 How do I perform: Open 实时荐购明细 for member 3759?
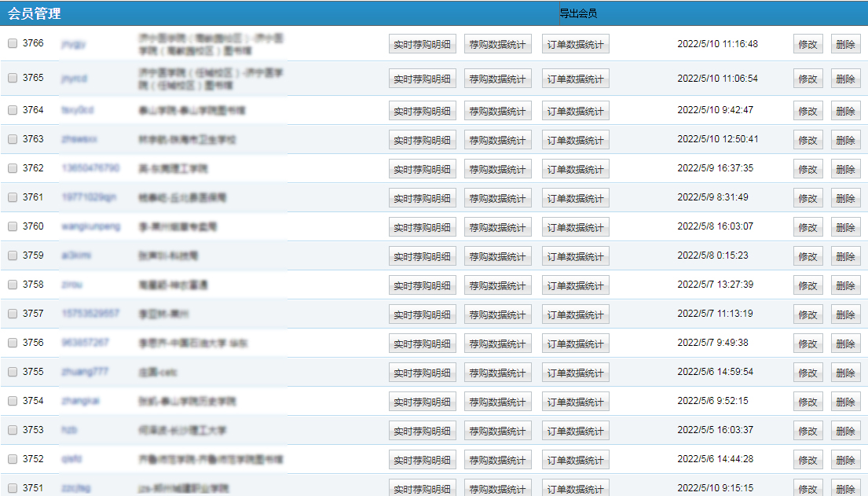[422, 256]
